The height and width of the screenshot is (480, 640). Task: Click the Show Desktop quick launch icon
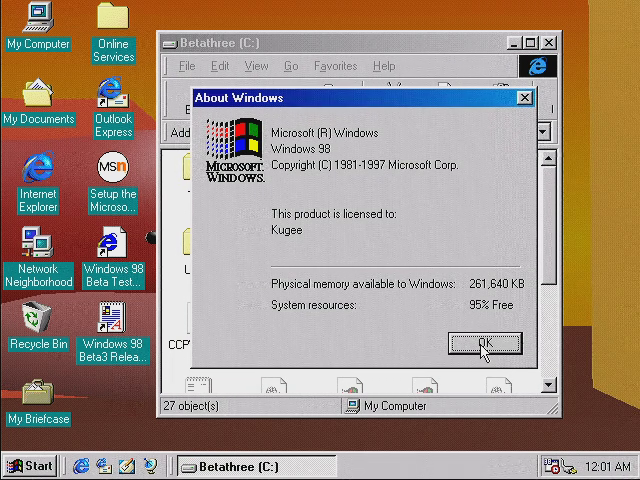pyautogui.click(x=127, y=466)
